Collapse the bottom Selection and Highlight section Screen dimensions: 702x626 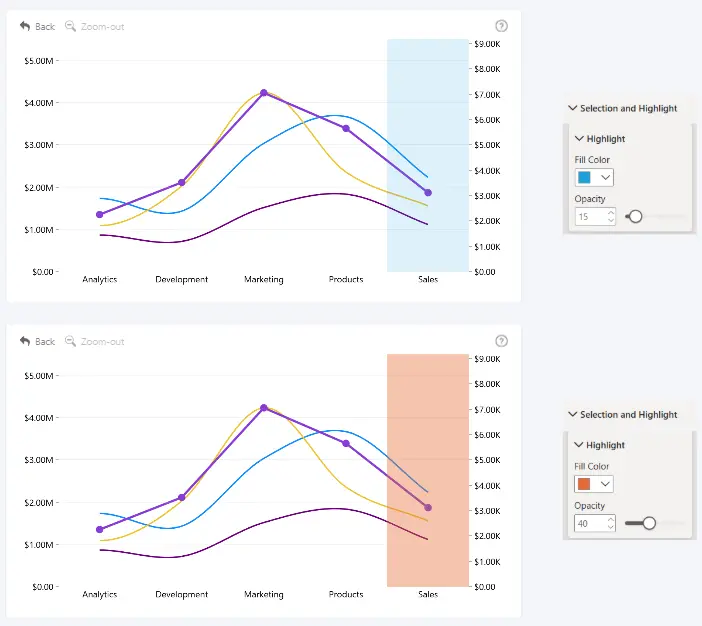(x=572, y=414)
